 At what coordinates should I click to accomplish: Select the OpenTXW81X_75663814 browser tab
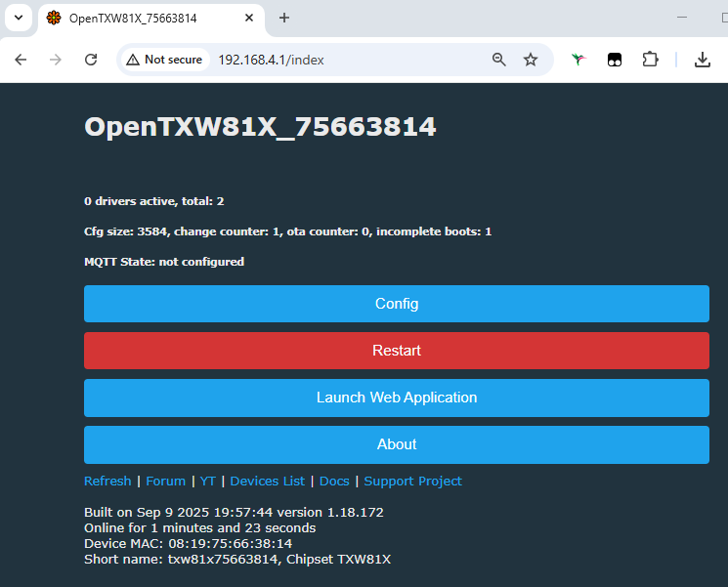tap(150, 19)
